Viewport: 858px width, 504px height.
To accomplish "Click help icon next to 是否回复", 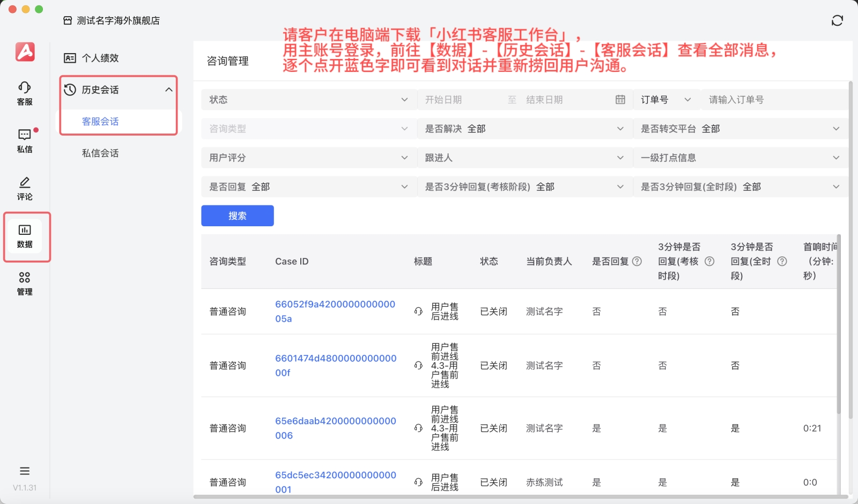I will (637, 261).
